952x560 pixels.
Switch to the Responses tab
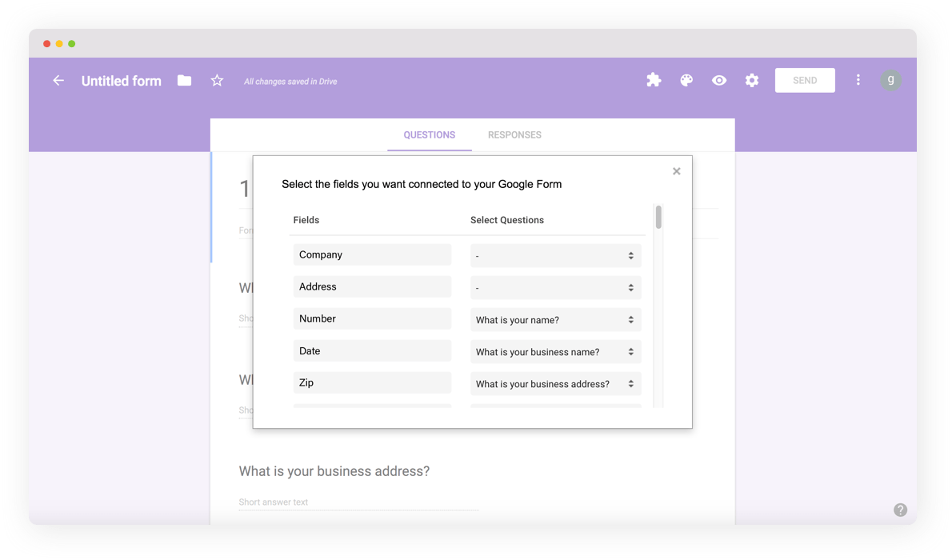click(514, 134)
